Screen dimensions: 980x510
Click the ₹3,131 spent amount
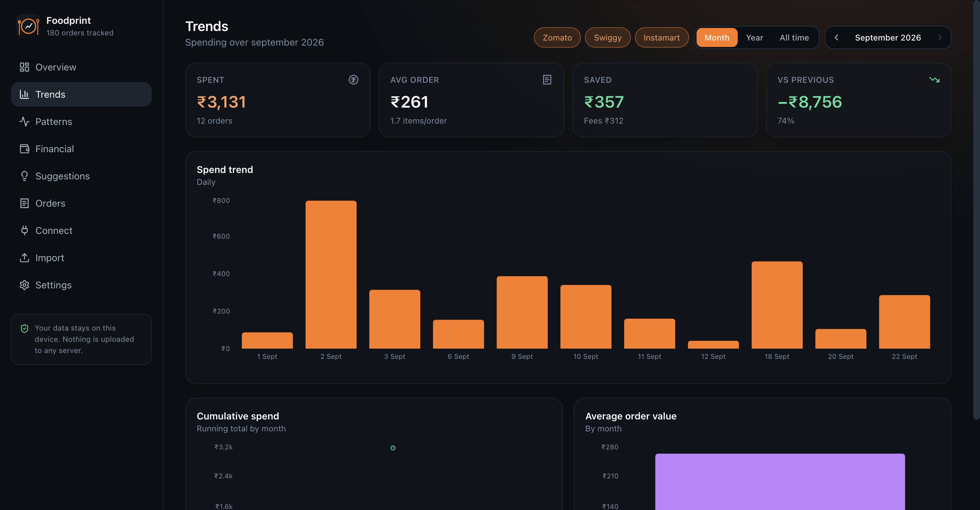click(222, 102)
